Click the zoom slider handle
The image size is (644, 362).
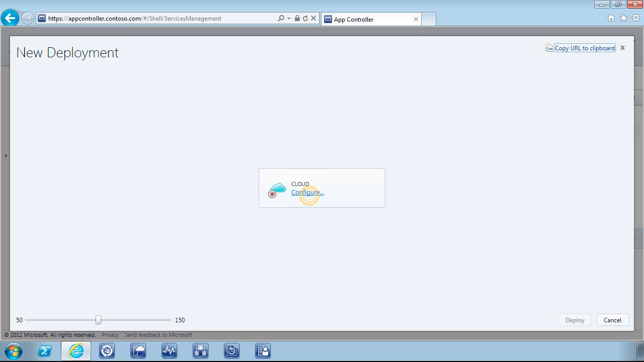coord(99,320)
